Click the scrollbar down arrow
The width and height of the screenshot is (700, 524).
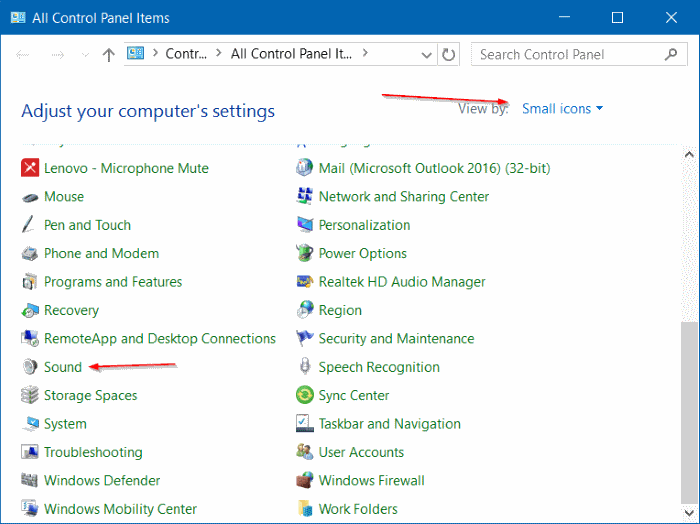click(x=689, y=512)
